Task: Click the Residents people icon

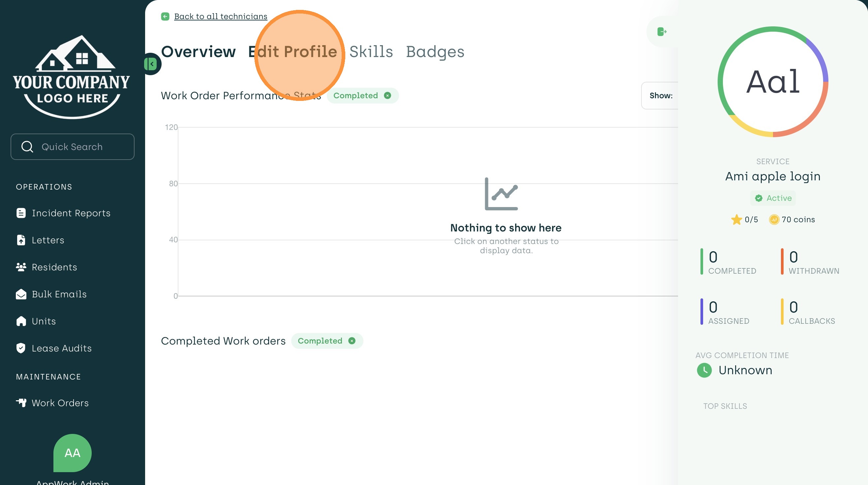Action: pyautogui.click(x=21, y=267)
